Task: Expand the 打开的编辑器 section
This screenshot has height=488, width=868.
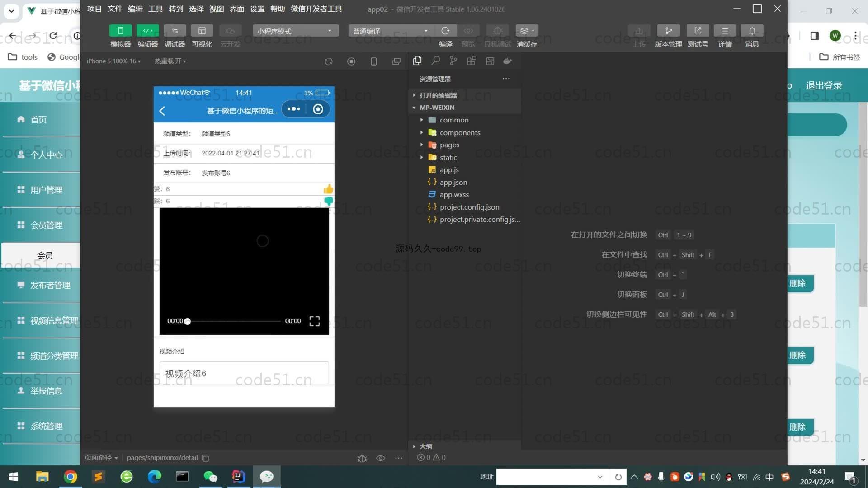Action: click(x=466, y=95)
